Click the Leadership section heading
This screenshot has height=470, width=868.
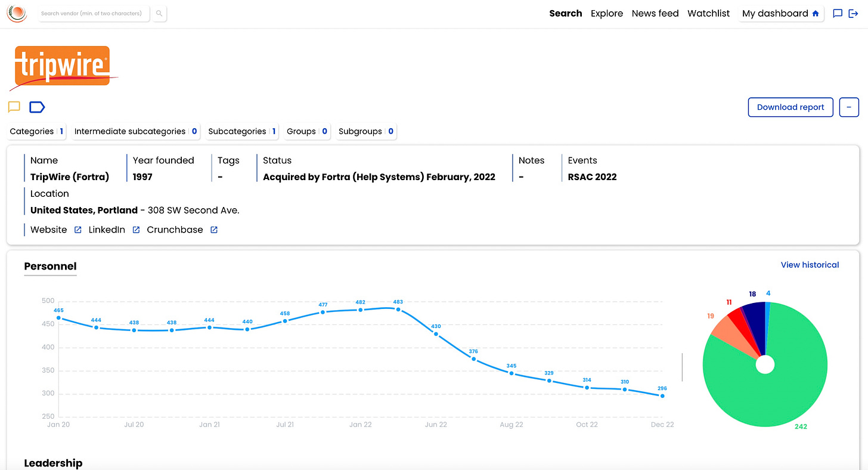[53, 463]
